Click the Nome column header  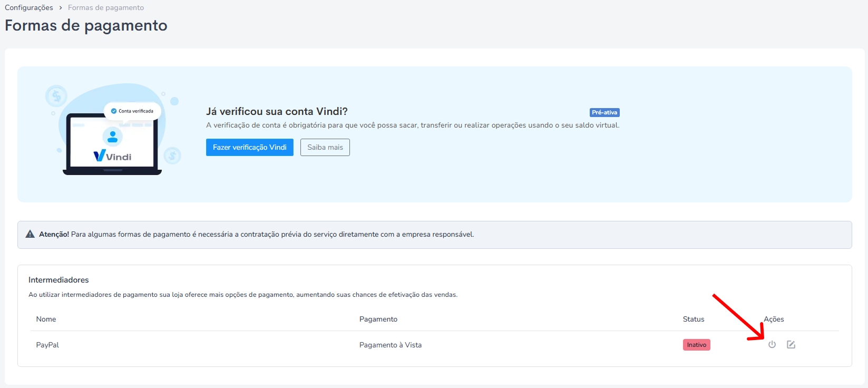(x=46, y=319)
